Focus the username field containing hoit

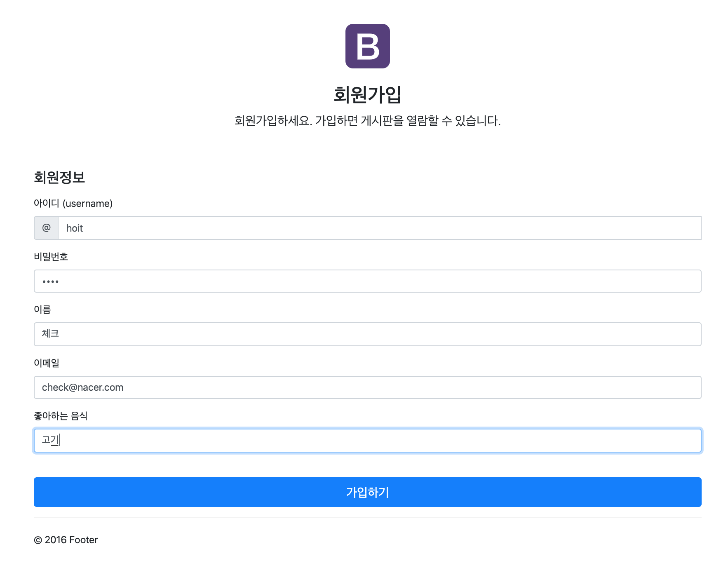point(379,228)
